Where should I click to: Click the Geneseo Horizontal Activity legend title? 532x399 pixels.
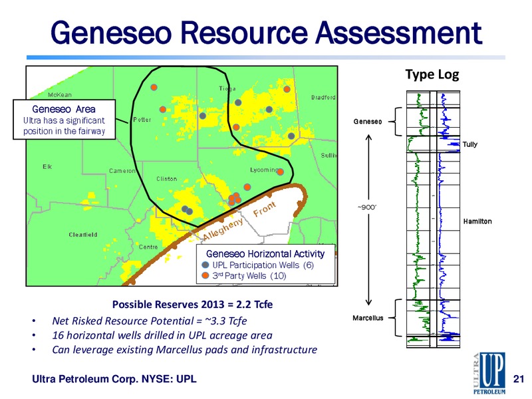pos(265,254)
